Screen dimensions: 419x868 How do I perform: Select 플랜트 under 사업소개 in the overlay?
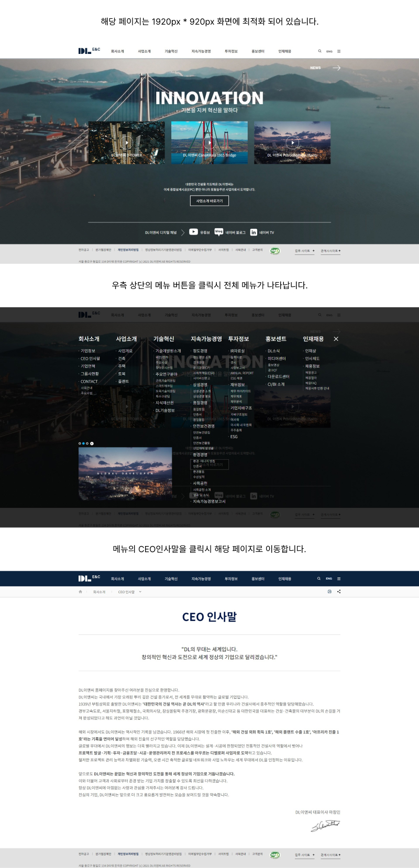pos(123,381)
